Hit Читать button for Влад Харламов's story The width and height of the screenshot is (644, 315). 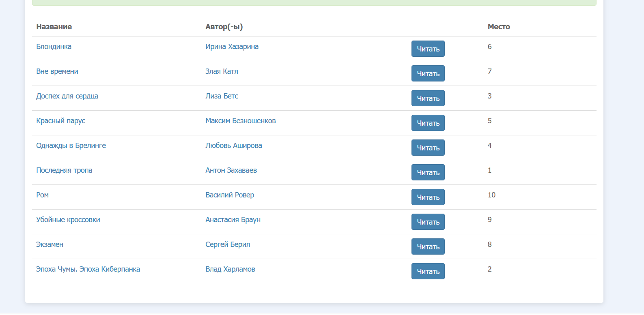point(428,271)
